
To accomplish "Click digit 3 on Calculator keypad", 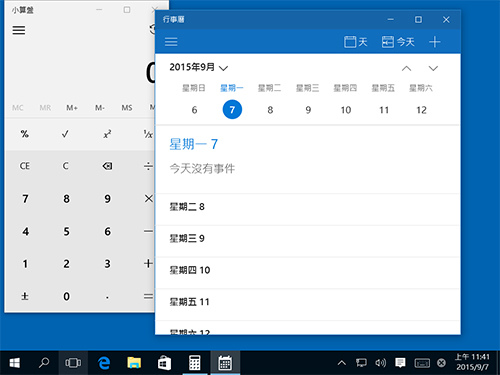I will [107, 264].
